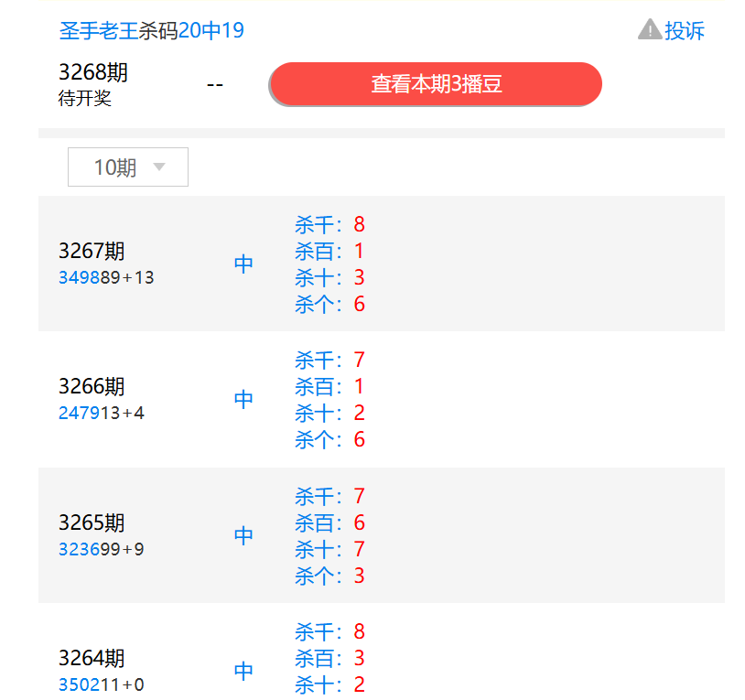745x700 pixels.
Task: Click the warning triangle complaint icon
Action: tap(649, 29)
